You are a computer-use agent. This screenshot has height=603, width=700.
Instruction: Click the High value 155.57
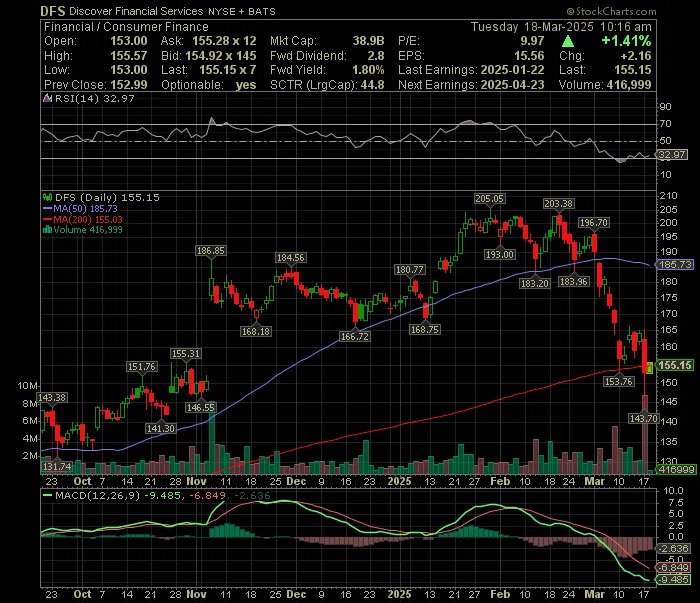pyautogui.click(x=129, y=55)
